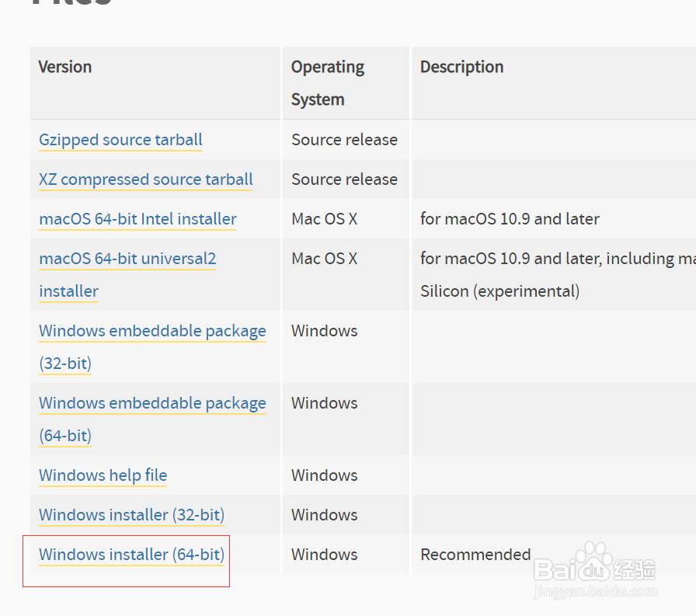Select the Windows installer (32-bit) link
This screenshot has width=696, height=616.
(130, 514)
